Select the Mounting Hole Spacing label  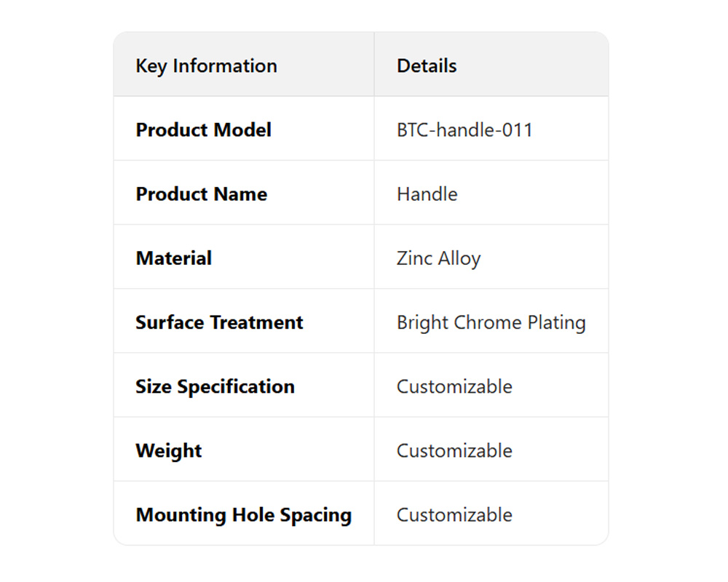(243, 515)
